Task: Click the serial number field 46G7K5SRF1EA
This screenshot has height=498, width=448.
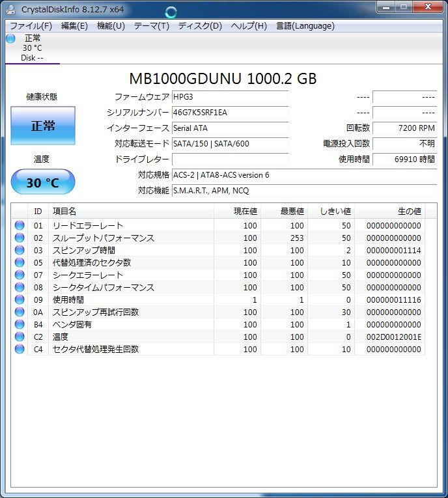Action: point(229,112)
